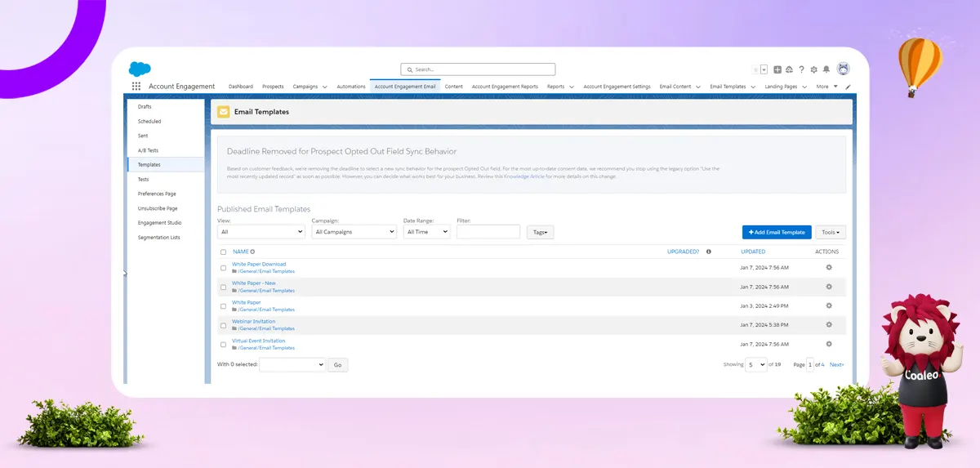Open the user profile avatar
Screen dimensions: 980x468
pos(843,69)
